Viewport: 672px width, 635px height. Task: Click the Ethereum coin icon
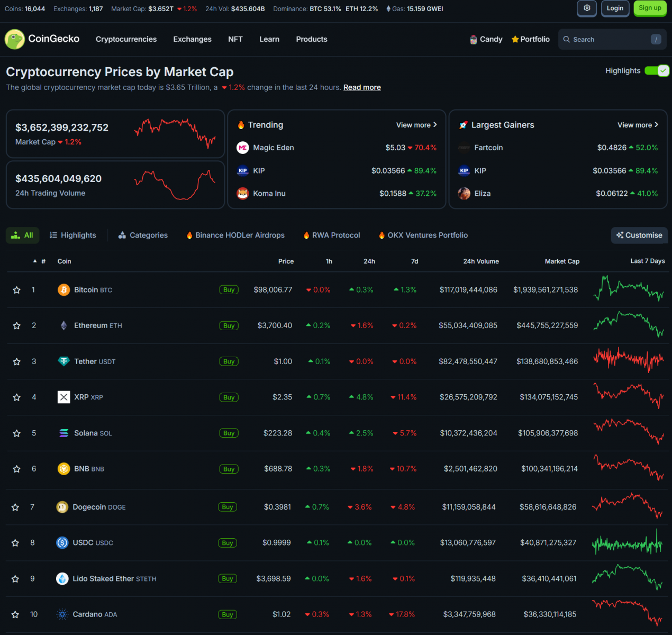point(63,325)
